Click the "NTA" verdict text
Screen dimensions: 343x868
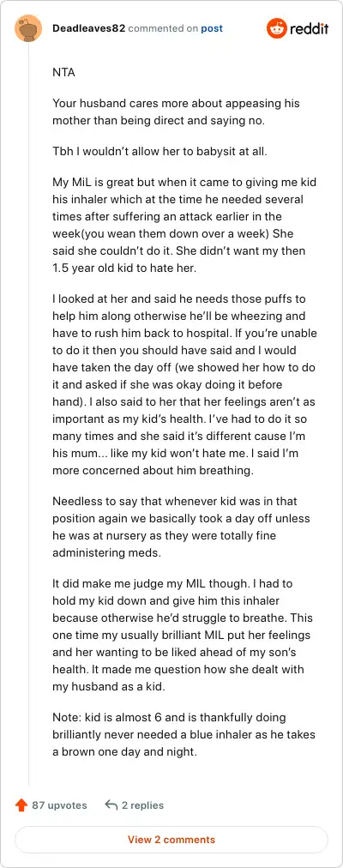63,73
